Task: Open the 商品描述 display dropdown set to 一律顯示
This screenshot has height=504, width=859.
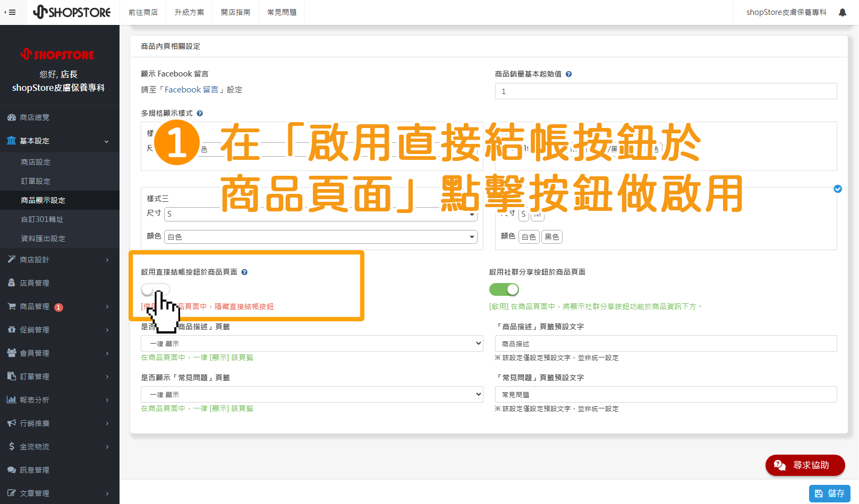Action: click(x=311, y=343)
